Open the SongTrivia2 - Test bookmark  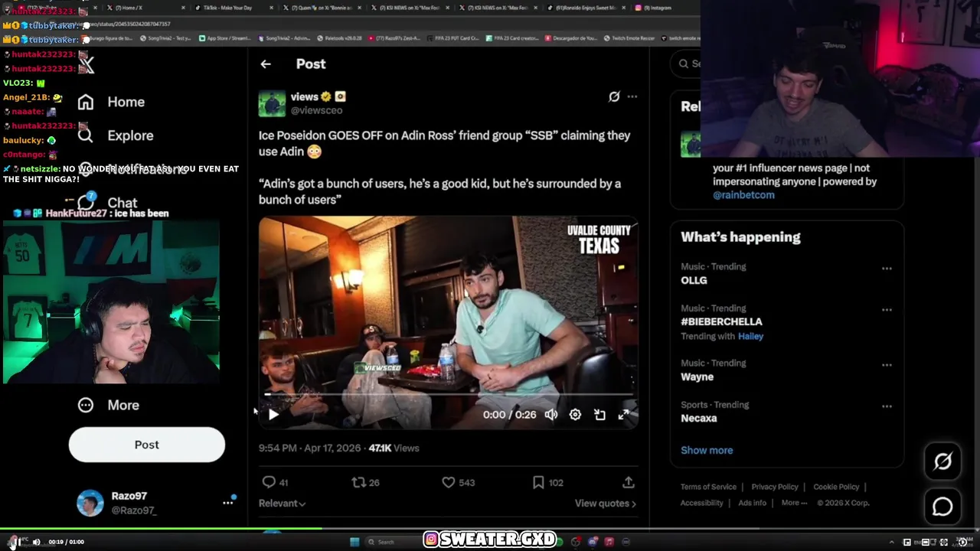click(165, 38)
